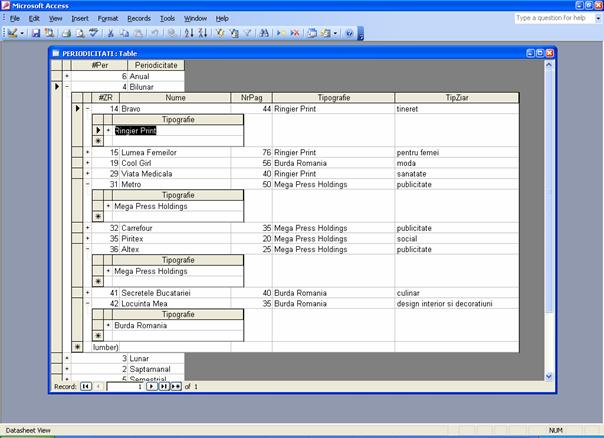
Task: Click the Save toolbar icon
Action: click(x=36, y=33)
